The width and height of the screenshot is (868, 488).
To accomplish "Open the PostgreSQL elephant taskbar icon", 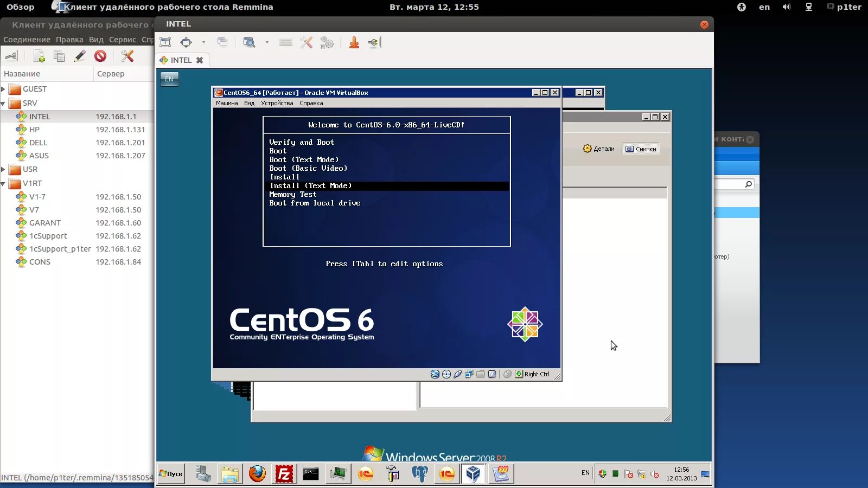I will [x=419, y=474].
